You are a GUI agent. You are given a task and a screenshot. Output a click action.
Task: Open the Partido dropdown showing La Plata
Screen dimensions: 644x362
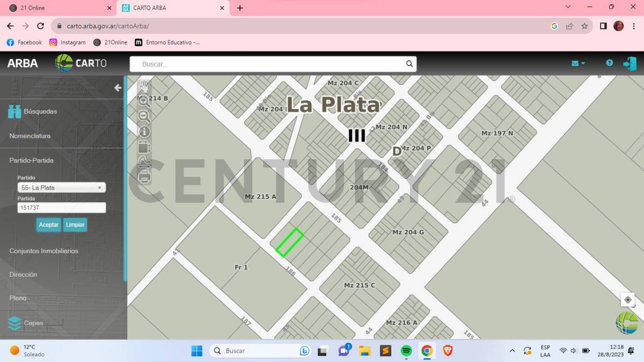point(61,188)
